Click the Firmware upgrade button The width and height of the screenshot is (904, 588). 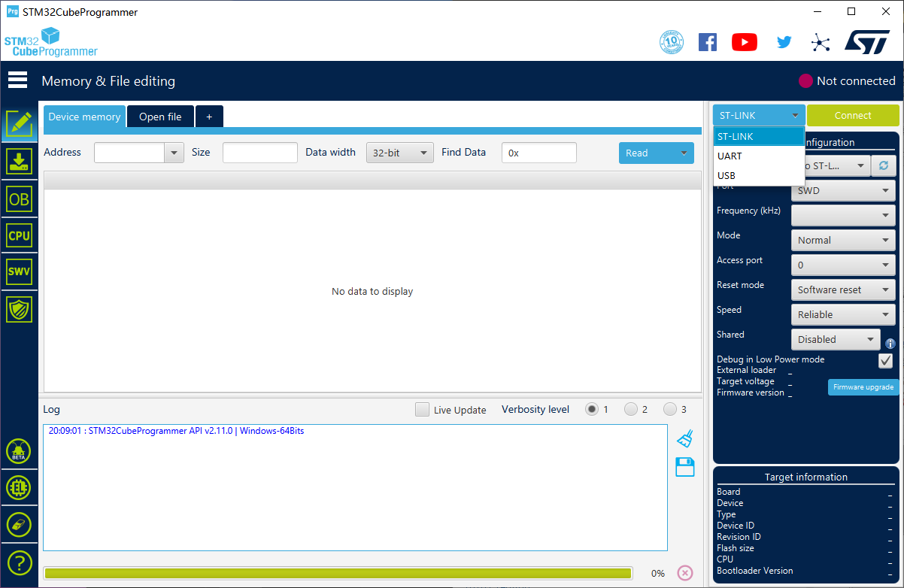click(863, 387)
